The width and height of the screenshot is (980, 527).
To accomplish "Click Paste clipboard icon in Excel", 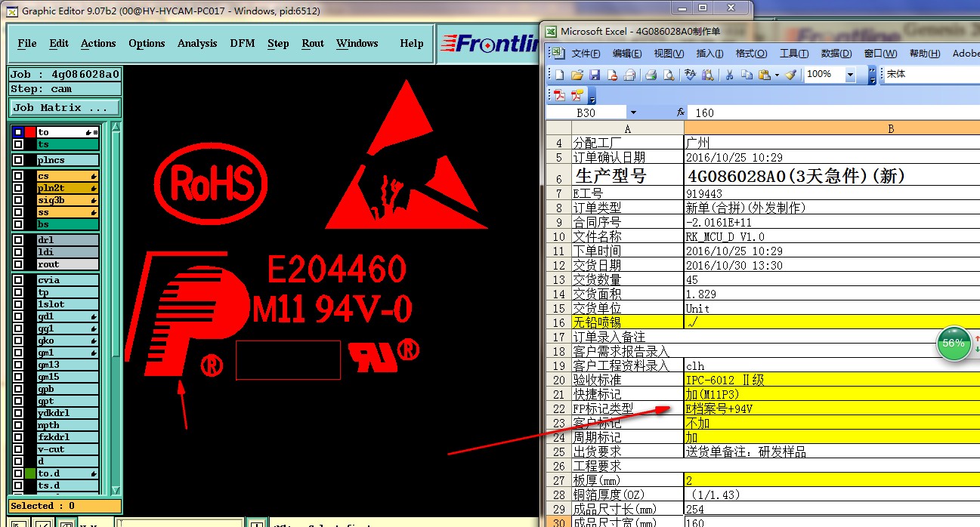I will pos(764,75).
